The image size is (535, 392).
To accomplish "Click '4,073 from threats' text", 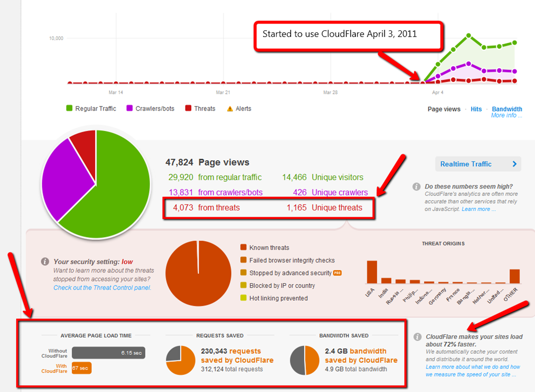I will [206, 208].
